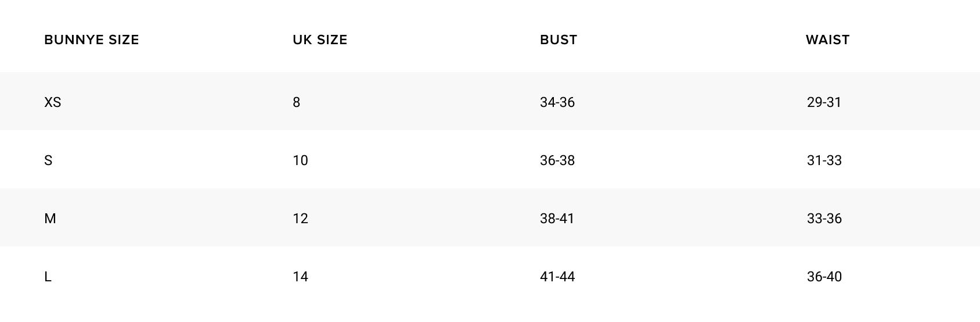
Task: Click the BUNNYE SIZE column header
Action: [91, 40]
